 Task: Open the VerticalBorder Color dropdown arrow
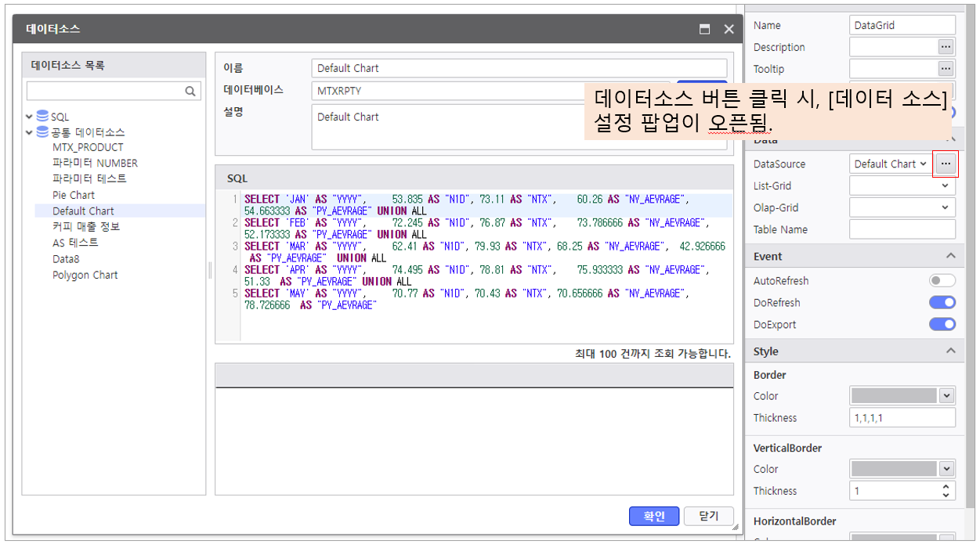tap(946, 469)
